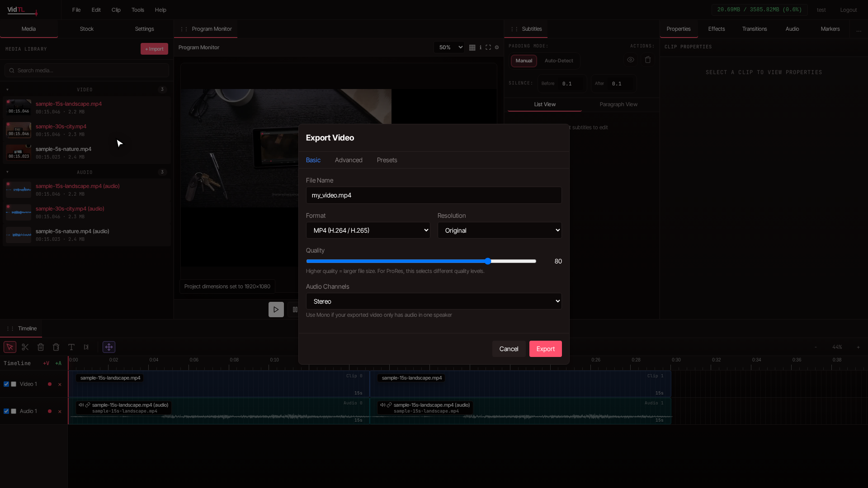Image resolution: width=868 pixels, height=488 pixels.
Task: Switch to Presets export tab
Action: (387, 160)
